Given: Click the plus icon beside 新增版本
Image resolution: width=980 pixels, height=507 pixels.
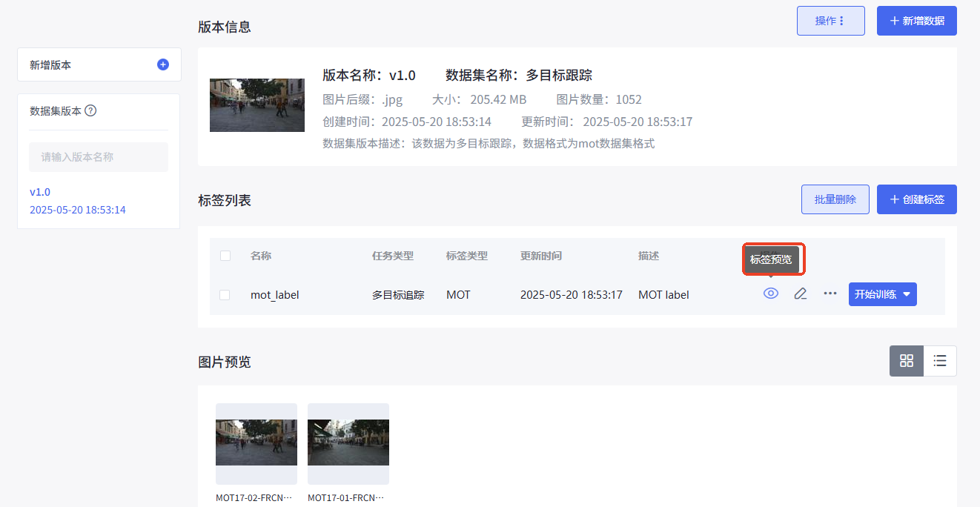Looking at the screenshot, I should 163,64.
